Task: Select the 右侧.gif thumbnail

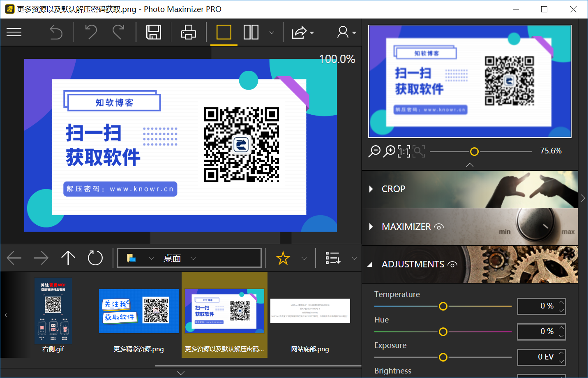Action: click(53, 315)
